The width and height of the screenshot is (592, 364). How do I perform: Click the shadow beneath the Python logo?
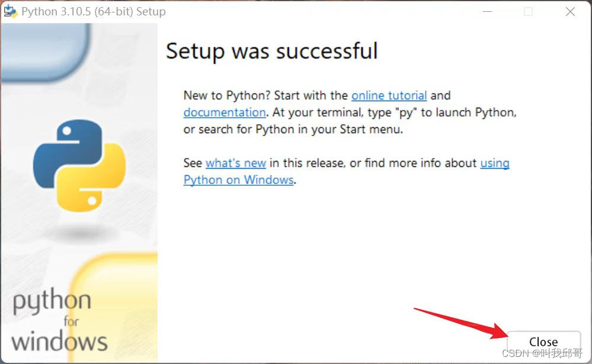coord(79,234)
